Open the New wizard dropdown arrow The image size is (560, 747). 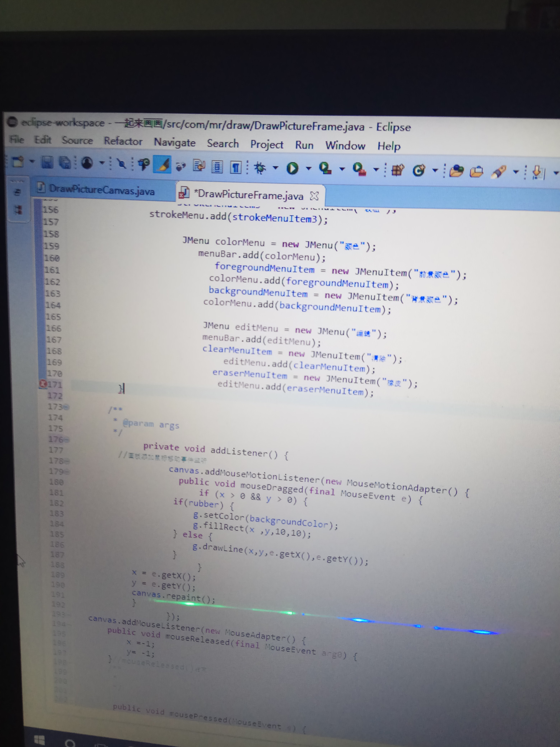32,161
